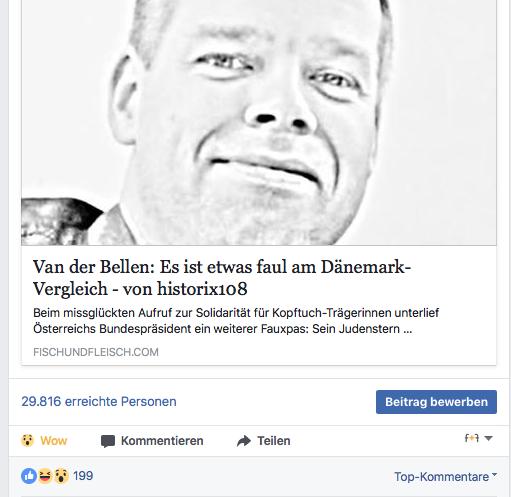Select the Teilen action label

[274, 441]
